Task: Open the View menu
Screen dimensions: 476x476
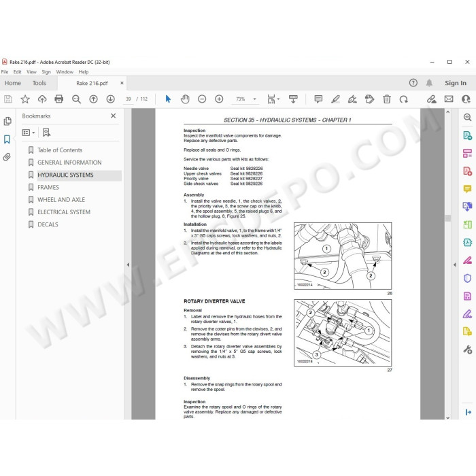Action: (31, 72)
